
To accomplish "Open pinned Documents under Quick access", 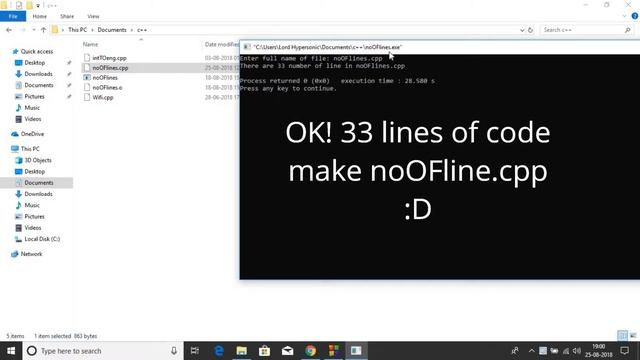I will (39, 85).
